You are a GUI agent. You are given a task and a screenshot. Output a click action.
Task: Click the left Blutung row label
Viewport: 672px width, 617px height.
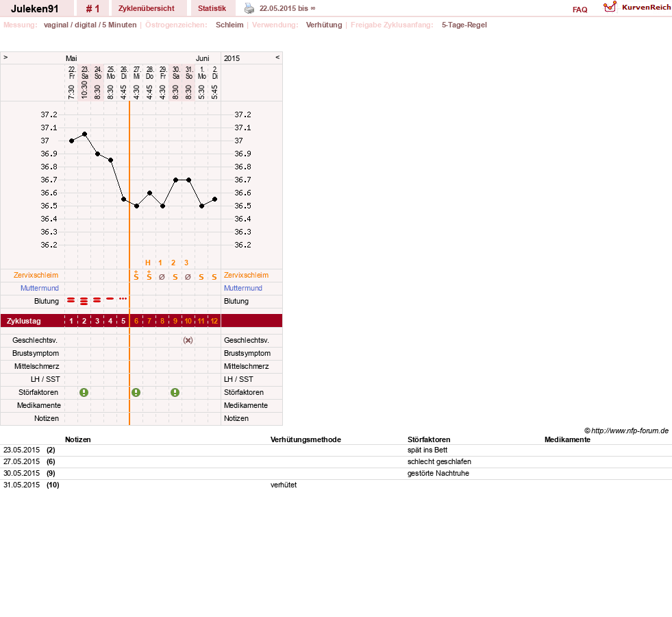[x=47, y=301]
